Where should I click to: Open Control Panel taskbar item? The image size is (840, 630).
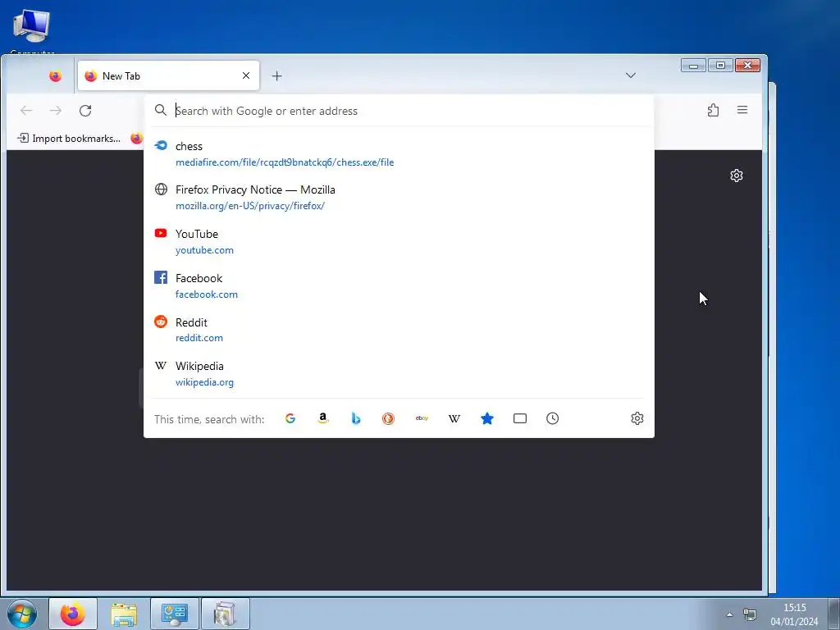click(x=175, y=614)
